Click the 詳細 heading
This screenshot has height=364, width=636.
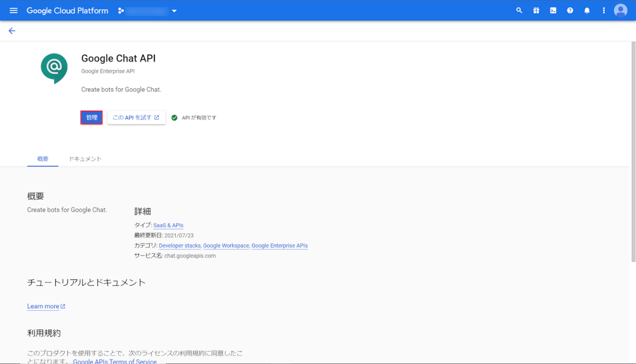click(x=142, y=211)
